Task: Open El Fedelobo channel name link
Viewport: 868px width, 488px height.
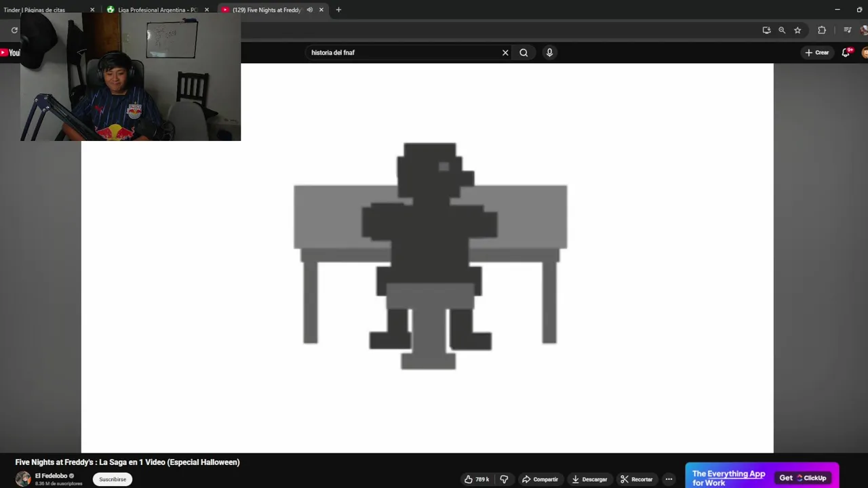Action: [51, 476]
